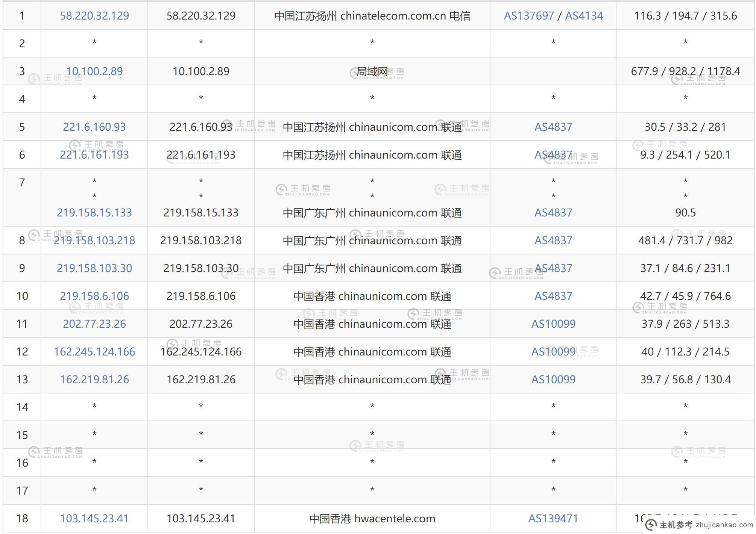Viewport: 756px width, 534px height.
Task: Open the 10.100.2.89 IP link
Action: (94, 71)
